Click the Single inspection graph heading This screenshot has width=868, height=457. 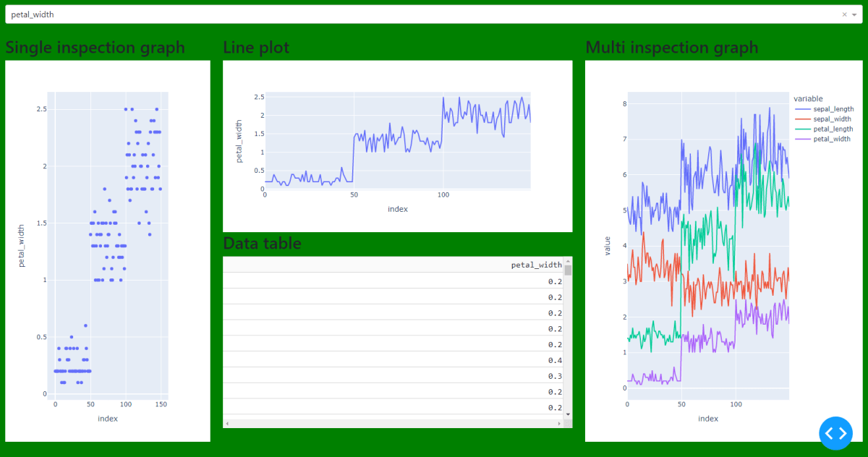[95, 48]
